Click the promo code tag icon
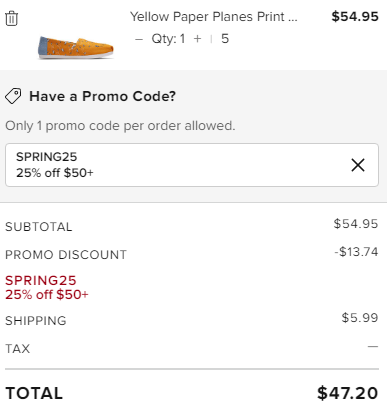The height and width of the screenshot is (412, 387). click(x=13, y=96)
